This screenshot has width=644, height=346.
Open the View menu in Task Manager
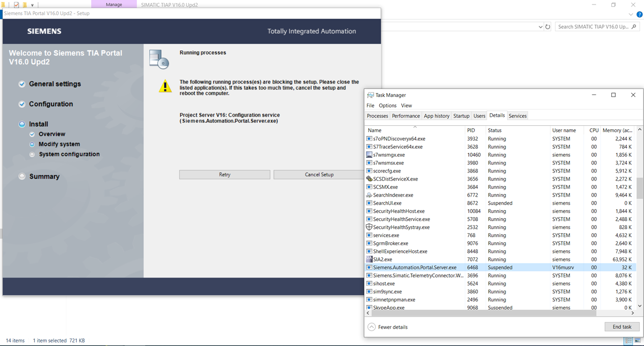[406, 106]
